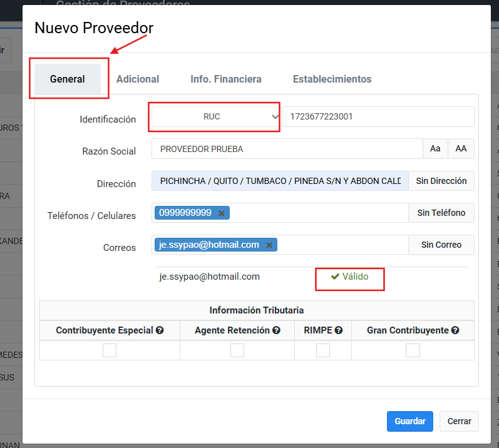Remove phone tag 0999999999
Screen dimensions: 499x448
[221, 213]
